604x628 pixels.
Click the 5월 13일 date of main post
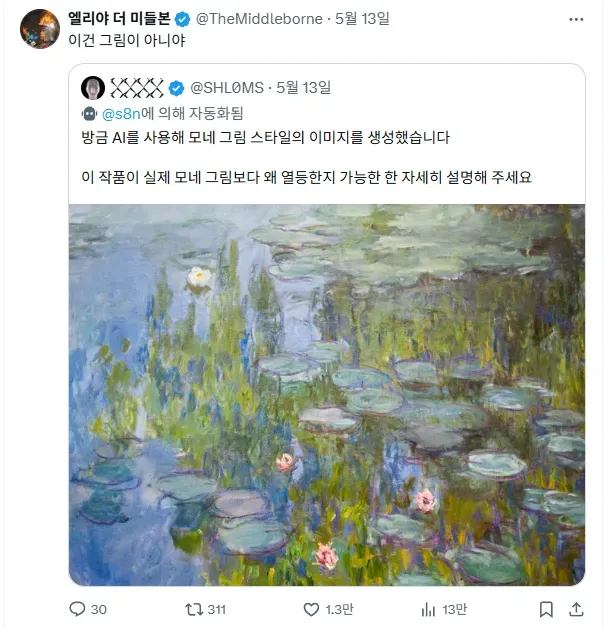tap(362, 19)
